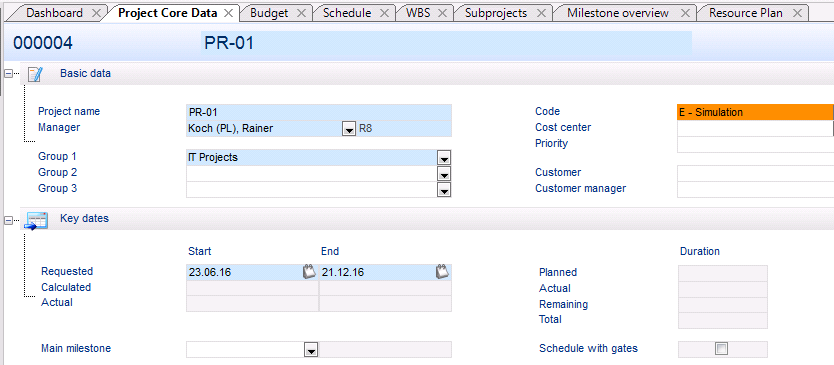Viewport: 834px width, 365px height.
Task: Click the Requested end date 21.12.16
Action: point(378,272)
